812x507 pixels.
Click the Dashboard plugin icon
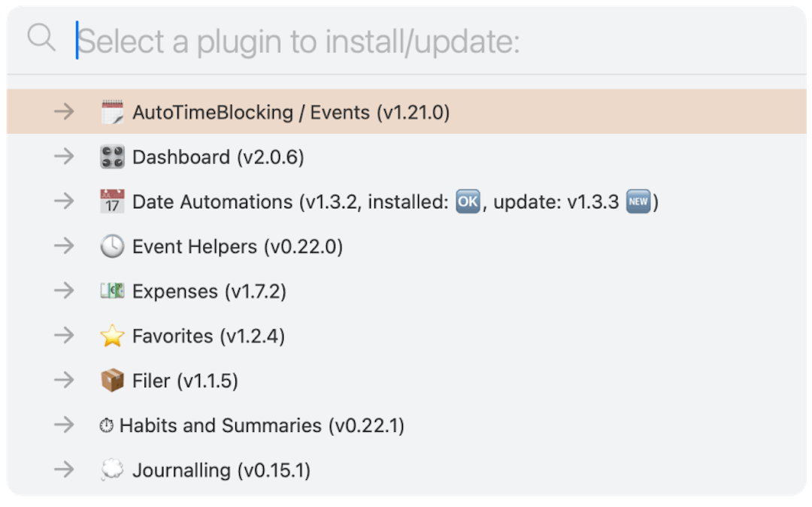113,156
